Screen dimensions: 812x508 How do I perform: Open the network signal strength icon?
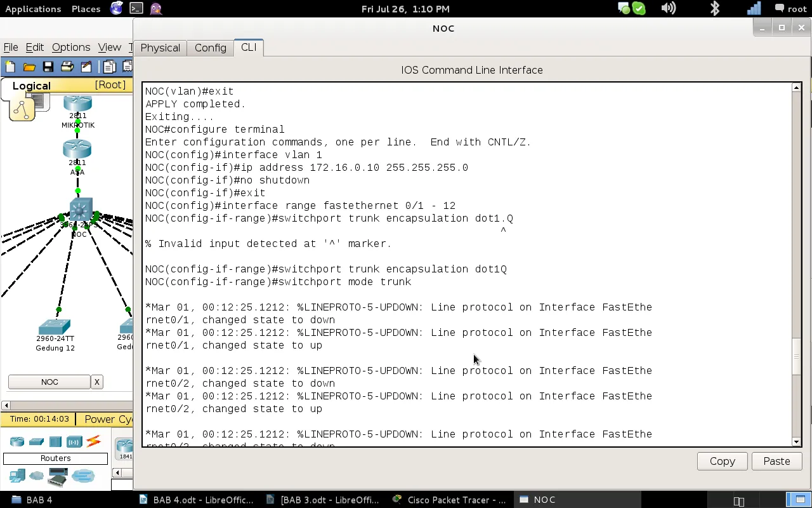(754, 8)
